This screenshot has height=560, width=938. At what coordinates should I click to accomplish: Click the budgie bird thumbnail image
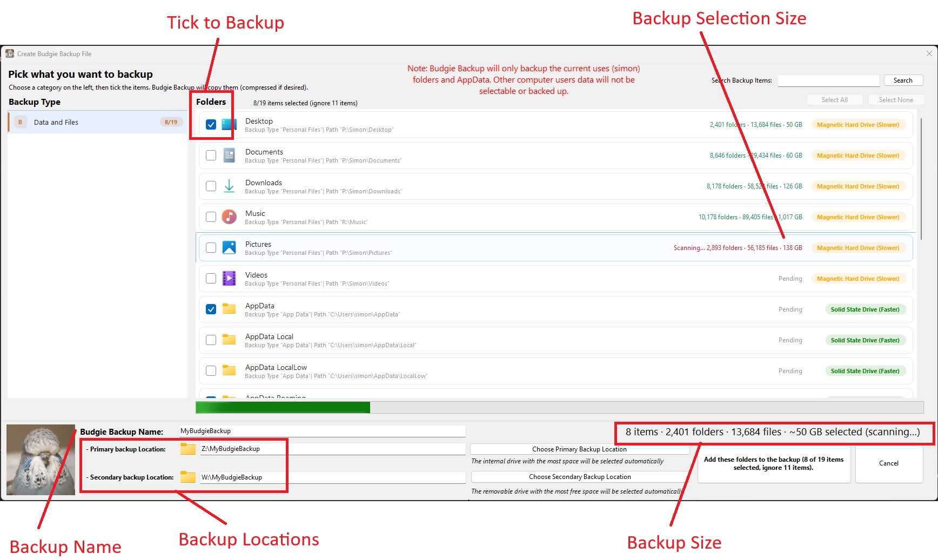pyautogui.click(x=41, y=460)
